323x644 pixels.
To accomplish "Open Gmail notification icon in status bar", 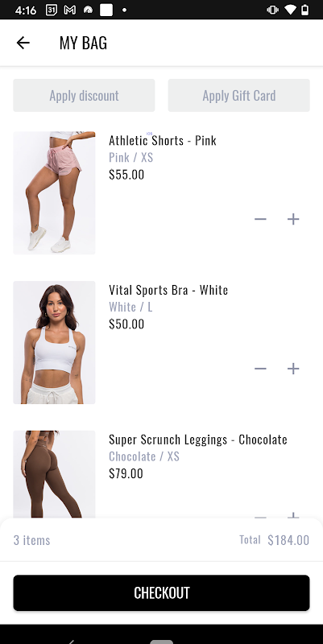I will [x=70, y=10].
